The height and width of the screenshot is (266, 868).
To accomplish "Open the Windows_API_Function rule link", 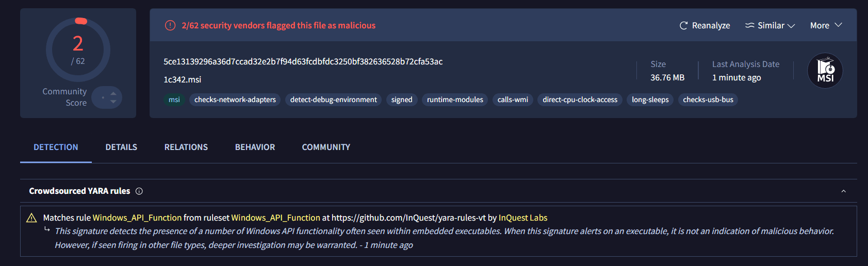I will pyautogui.click(x=137, y=218).
